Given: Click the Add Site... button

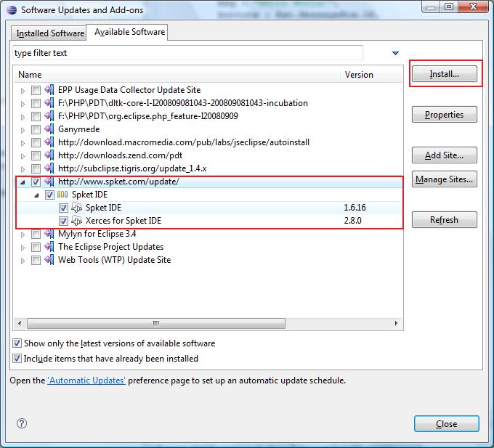Looking at the screenshot, I should coord(444,155).
